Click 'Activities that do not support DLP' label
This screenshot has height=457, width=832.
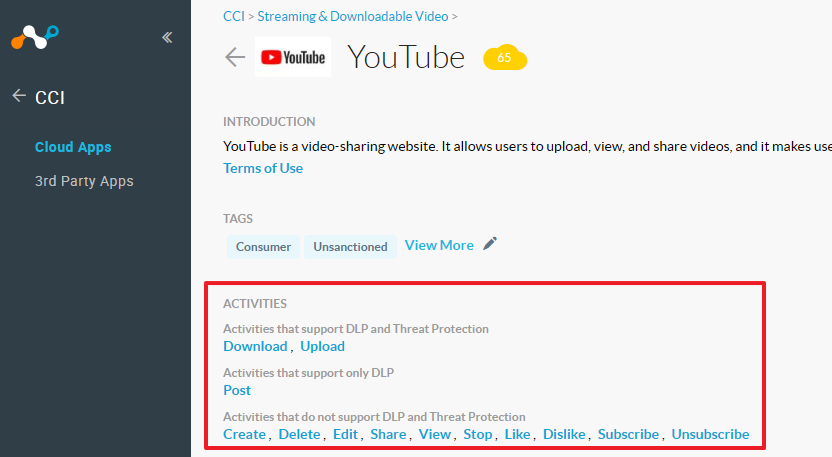(x=374, y=417)
